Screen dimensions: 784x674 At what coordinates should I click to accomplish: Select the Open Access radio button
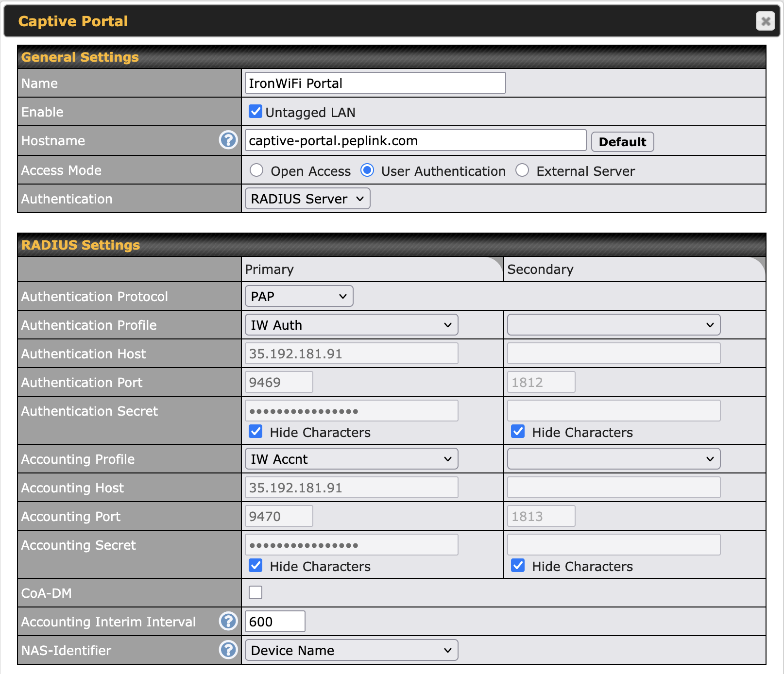pyautogui.click(x=256, y=170)
